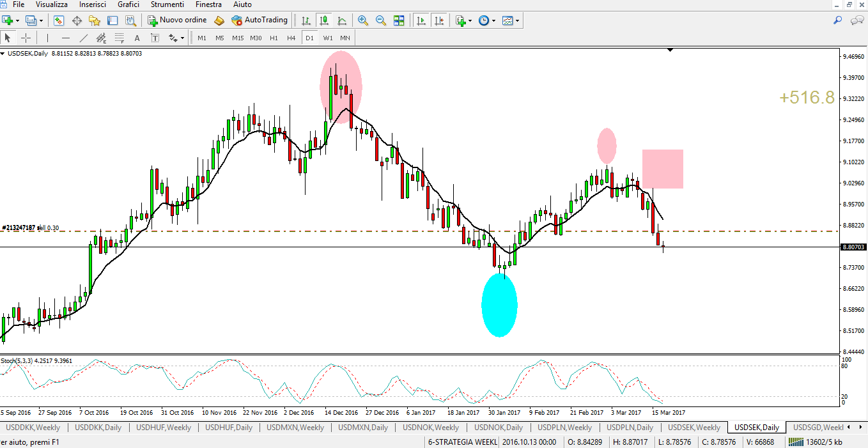Expand the periodicity clock dropdown
The image size is (868, 448).
[486, 20]
